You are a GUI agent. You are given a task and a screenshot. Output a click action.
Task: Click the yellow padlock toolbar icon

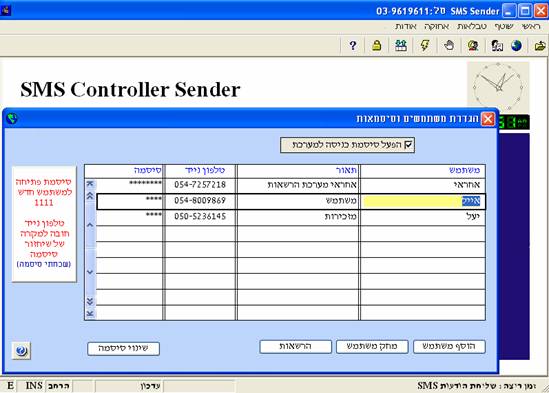pyautogui.click(x=377, y=46)
